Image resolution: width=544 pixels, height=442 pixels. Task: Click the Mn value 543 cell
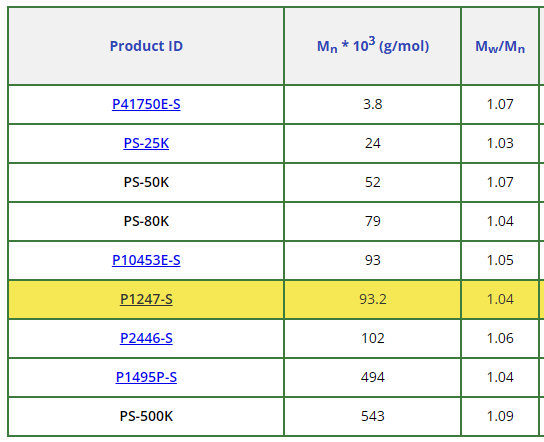click(373, 416)
